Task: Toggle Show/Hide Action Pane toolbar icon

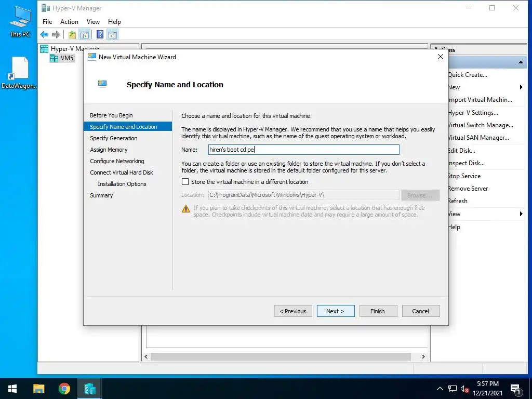Action: tap(113, 34)
